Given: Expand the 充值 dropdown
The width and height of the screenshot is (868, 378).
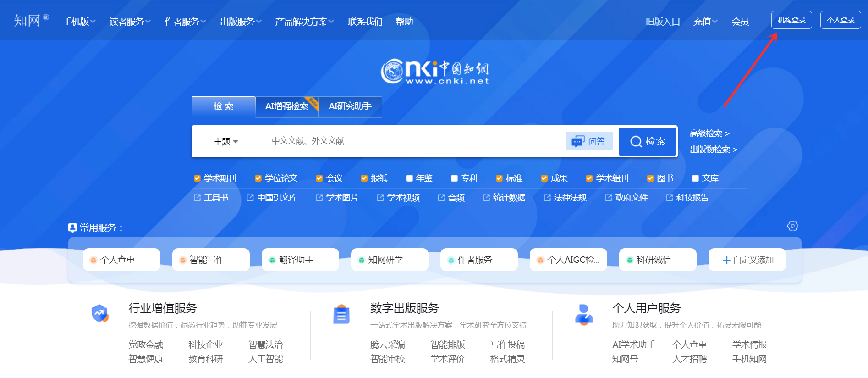Looking at the screenshot, I should [705, 22].
